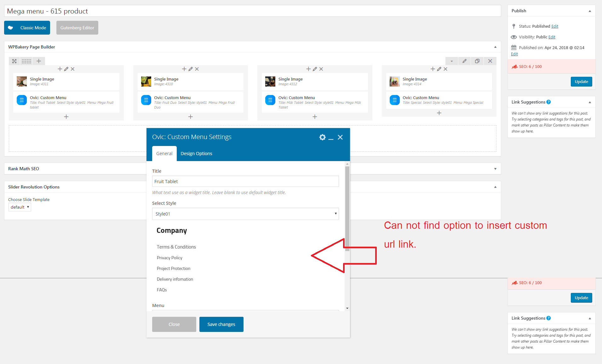Screen dimensions: 602x364
Task: Open the row layout templates icon
Action: [26, 61]
